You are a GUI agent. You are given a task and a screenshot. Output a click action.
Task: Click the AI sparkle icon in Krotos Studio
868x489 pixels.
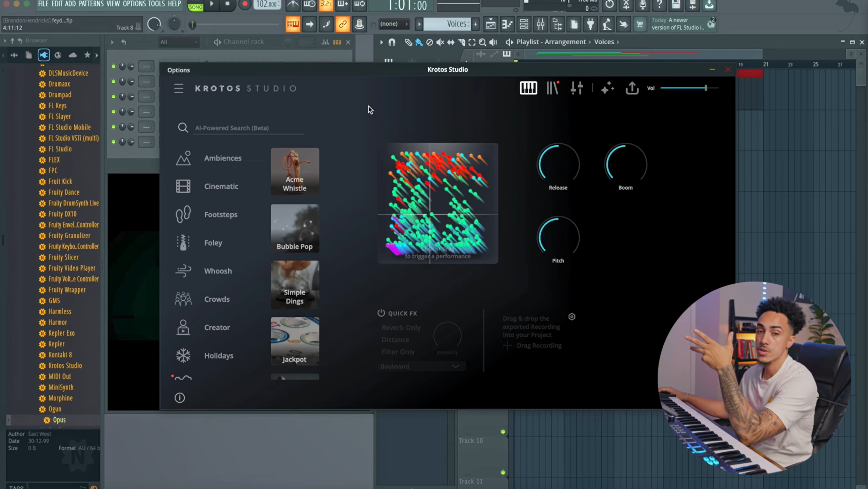[x=608, y=88]
